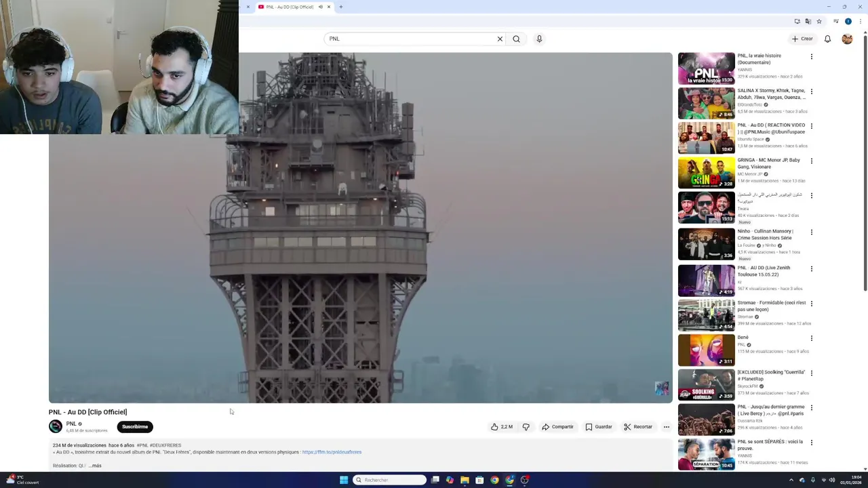Open 'Ninho - Cullinan Mansory' title
868x488 pixels.
765,235
